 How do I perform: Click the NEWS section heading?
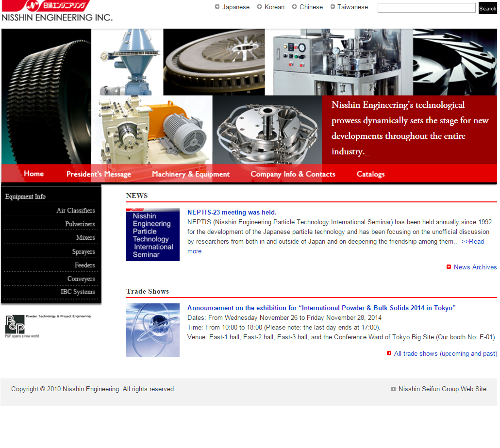tap(137, 196)
